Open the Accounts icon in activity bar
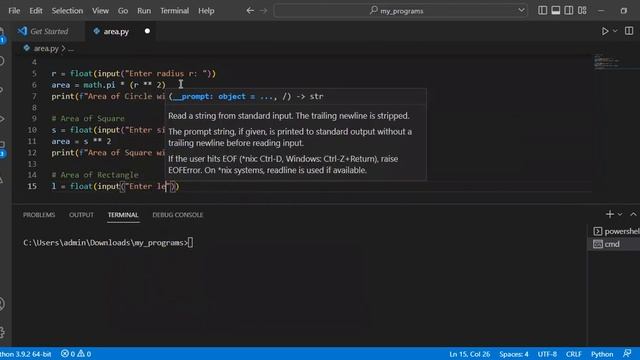 2,304
